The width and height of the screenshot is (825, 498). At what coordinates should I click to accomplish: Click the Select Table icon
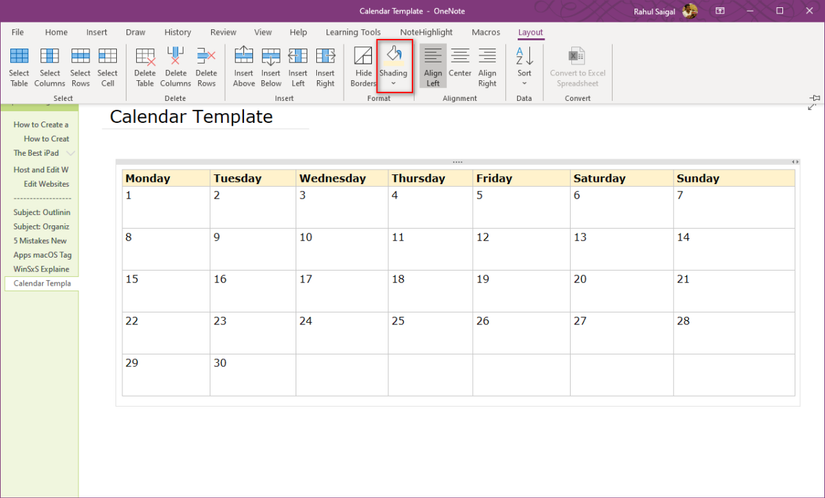pyautogui.click(x=19, y=56)
